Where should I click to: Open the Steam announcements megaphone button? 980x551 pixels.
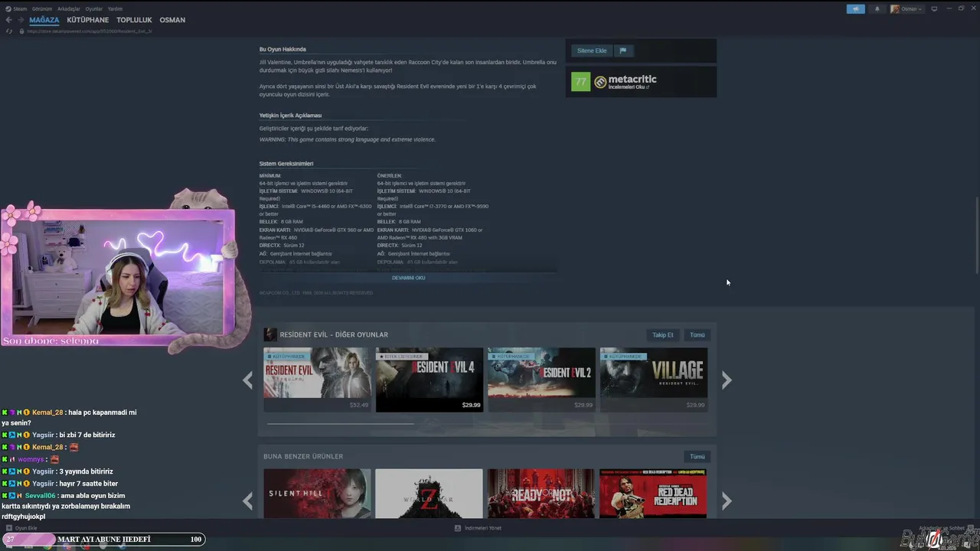[855, 9]
